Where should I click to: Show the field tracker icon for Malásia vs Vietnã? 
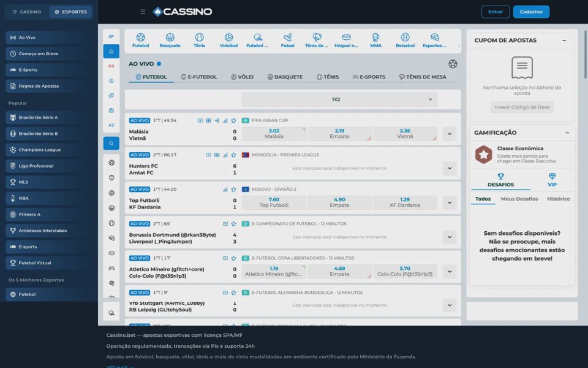208,121
